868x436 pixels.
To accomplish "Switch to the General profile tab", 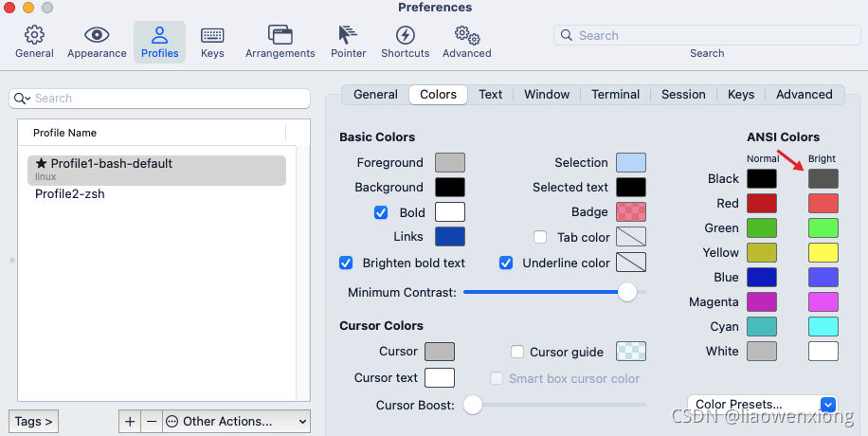I will click(375, 95).
